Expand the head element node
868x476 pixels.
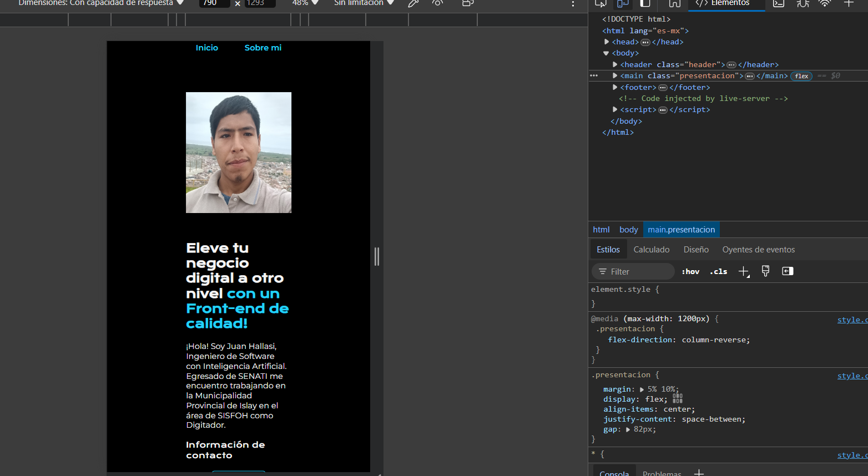(607, 42)
